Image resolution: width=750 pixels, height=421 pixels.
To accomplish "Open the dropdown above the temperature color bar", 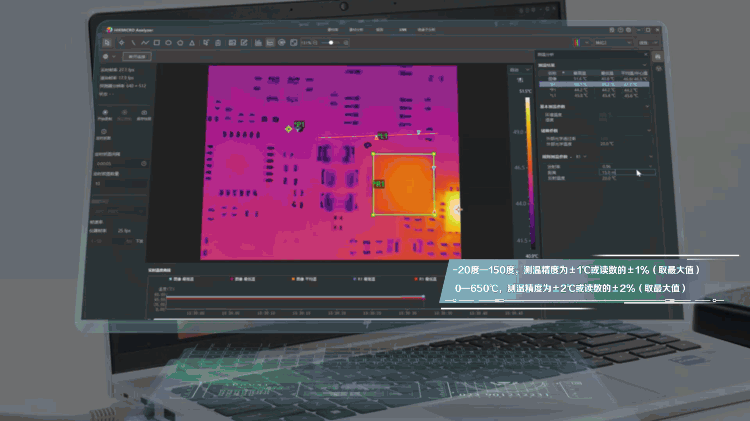I will point(518,70).
